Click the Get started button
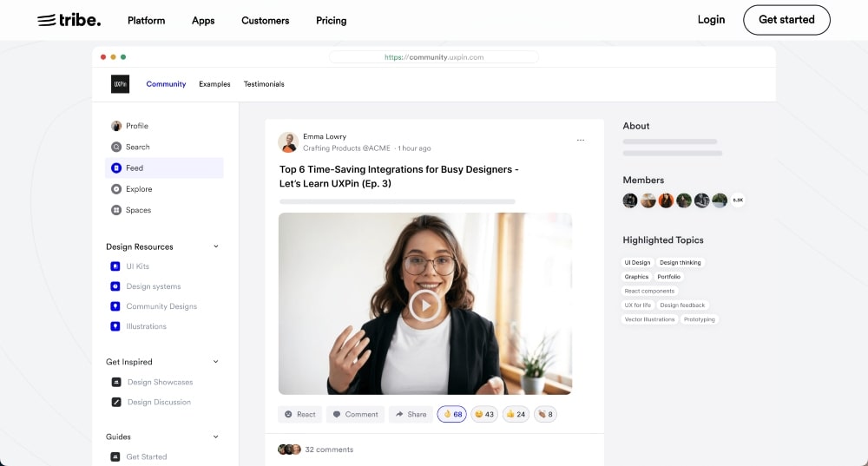868x466 pixels. click(x=786, y=20)
